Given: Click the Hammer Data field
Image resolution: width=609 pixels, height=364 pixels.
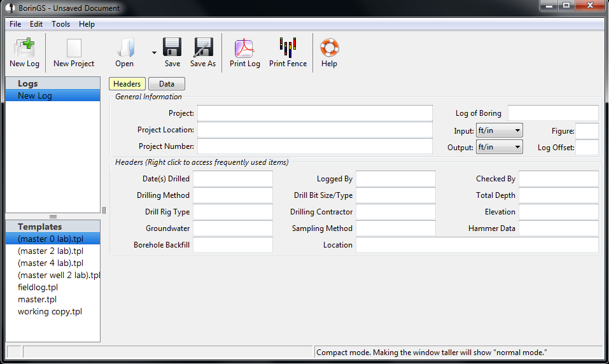Looking at the screenshot, I should tap(559, 228).
